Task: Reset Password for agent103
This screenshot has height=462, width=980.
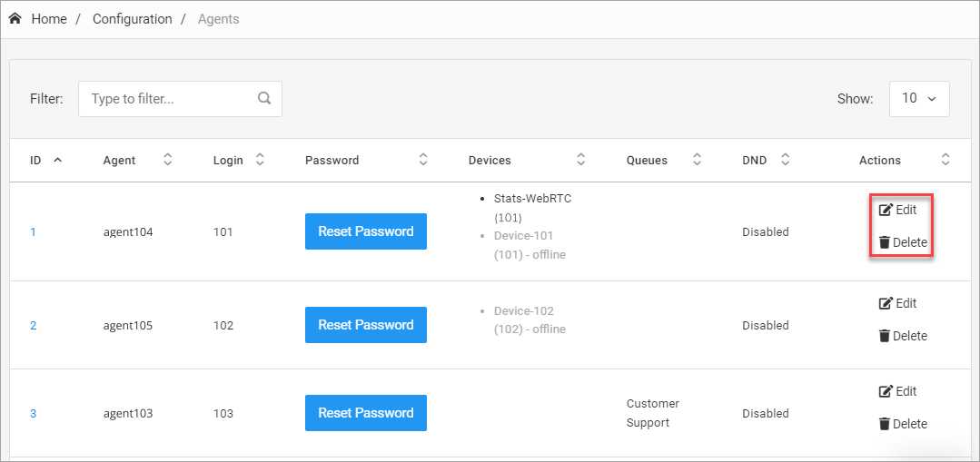Action: (366, 413)
